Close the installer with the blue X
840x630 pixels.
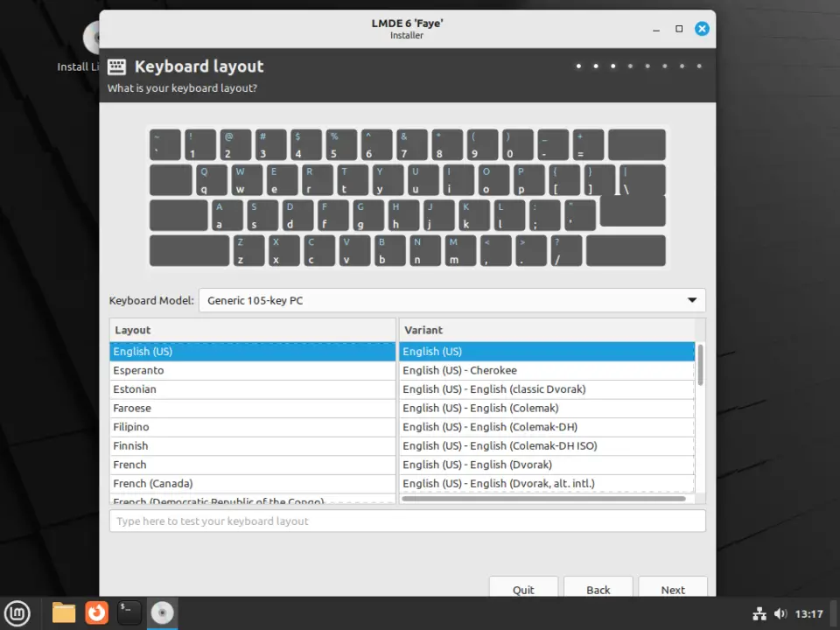coord(702,29)
